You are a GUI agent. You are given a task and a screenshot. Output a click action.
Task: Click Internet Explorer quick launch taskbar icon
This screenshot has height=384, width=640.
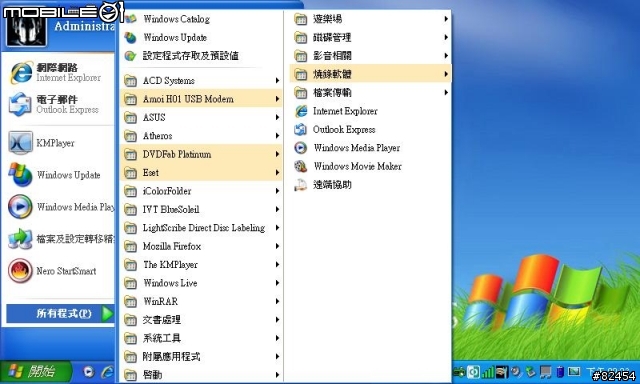click(108, 372)
